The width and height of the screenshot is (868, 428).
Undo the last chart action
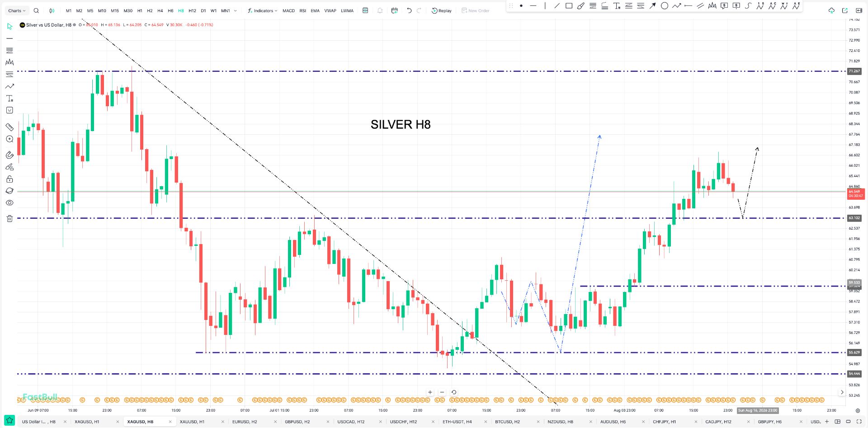[409, 11]
